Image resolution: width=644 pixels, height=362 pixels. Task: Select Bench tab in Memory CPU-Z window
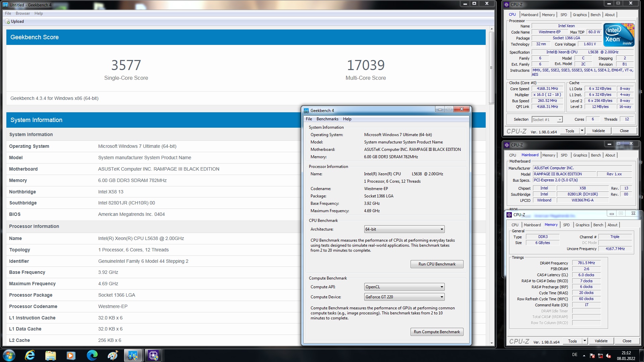coord(598,225)
